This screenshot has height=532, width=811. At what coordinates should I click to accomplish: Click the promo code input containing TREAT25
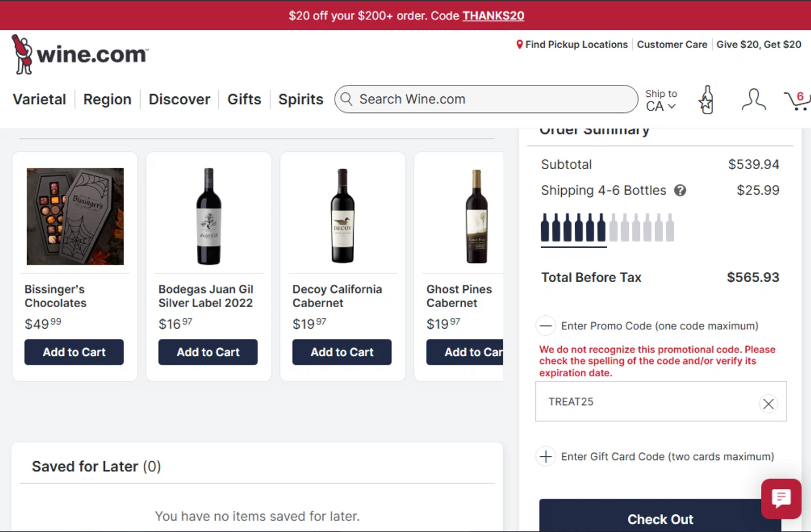pos(661,401)
